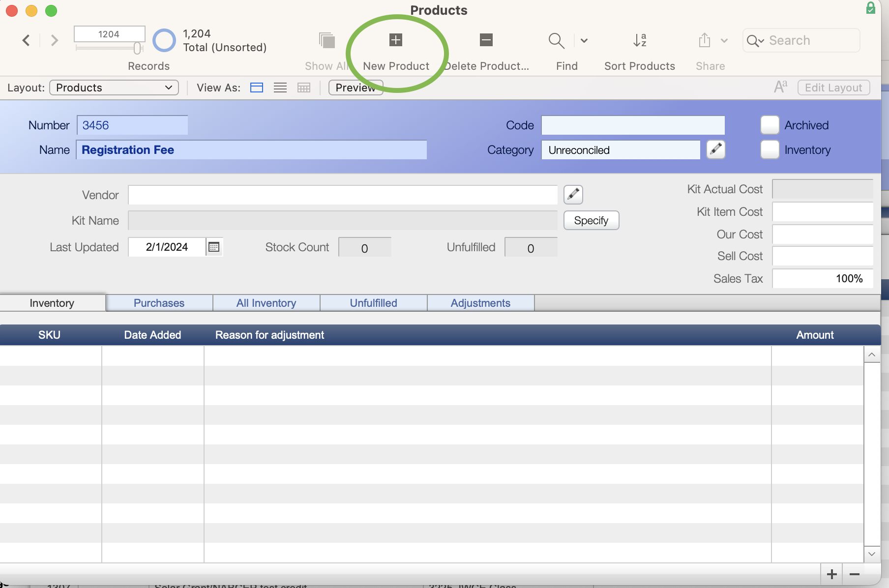This screenshot has height=588, width=889.
Task: Click the quick search magnifier icon
Action: tap(755, 41)
